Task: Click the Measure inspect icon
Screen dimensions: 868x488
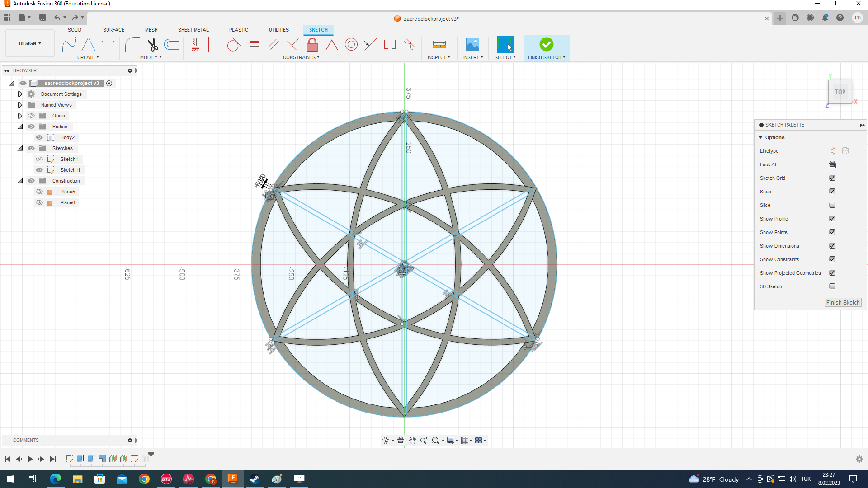Action: click(x=439, y=44)
